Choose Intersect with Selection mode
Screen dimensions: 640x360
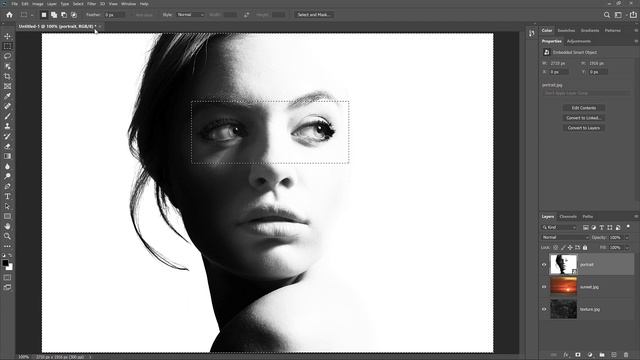click(73, 15)
